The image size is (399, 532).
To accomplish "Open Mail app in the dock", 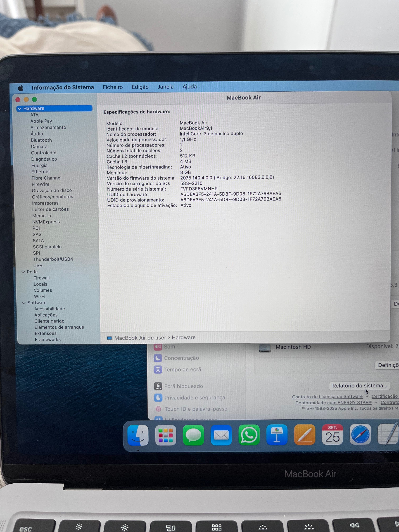I will coord(221,435).
